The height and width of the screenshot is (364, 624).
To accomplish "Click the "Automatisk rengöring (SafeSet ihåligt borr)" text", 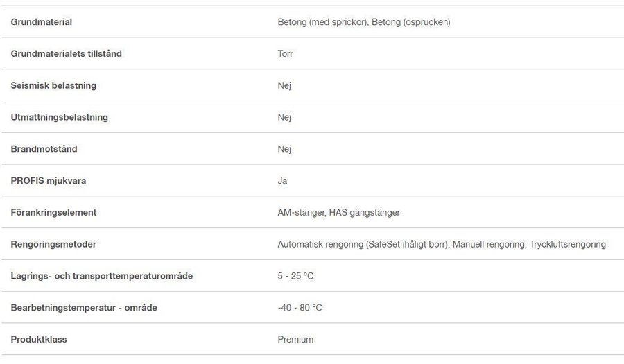I will click(363, 244).
